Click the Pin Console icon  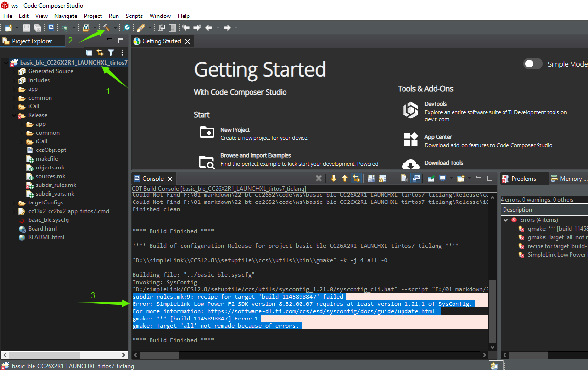click(431, 178)
